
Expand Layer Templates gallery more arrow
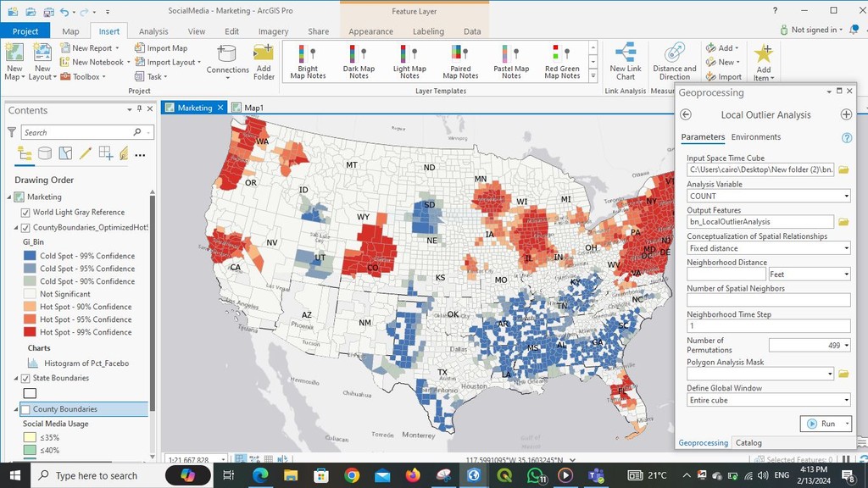[593, 75]
